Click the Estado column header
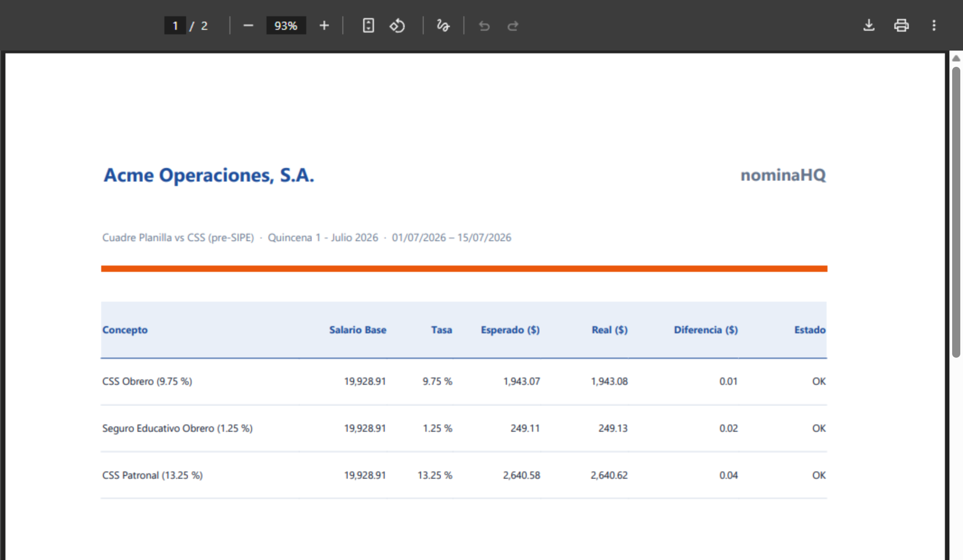 tap(810, 330)
